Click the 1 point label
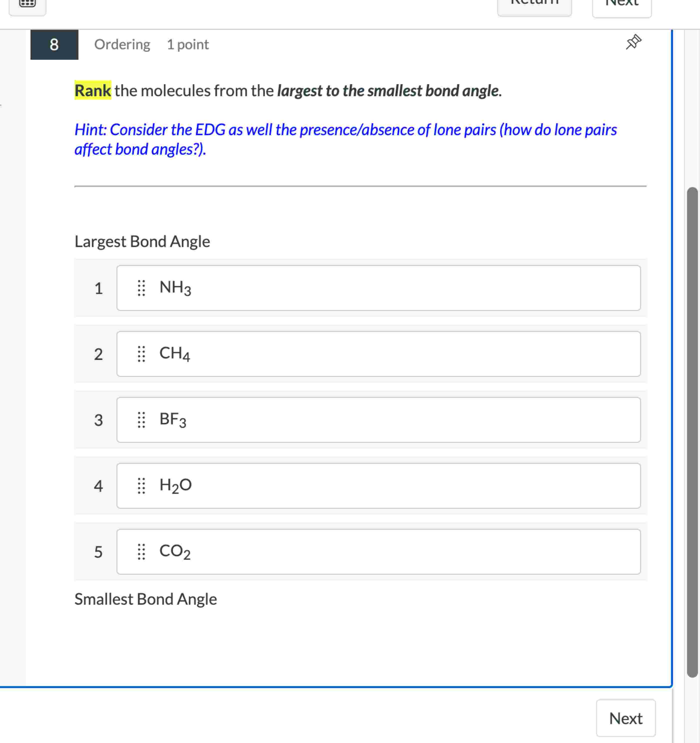The height and width of the screenshot is (743, 700). coord(188,44)
